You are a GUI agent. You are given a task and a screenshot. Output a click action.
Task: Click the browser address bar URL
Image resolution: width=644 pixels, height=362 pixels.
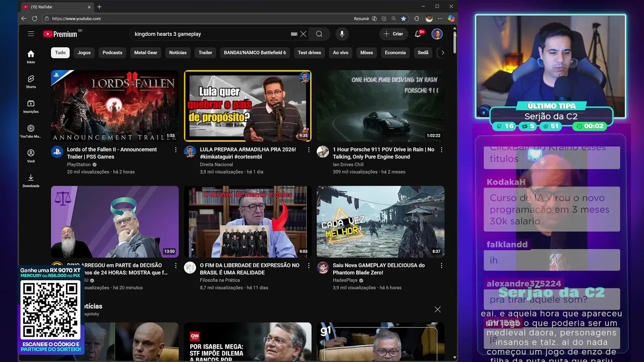(x=76, y=19)
